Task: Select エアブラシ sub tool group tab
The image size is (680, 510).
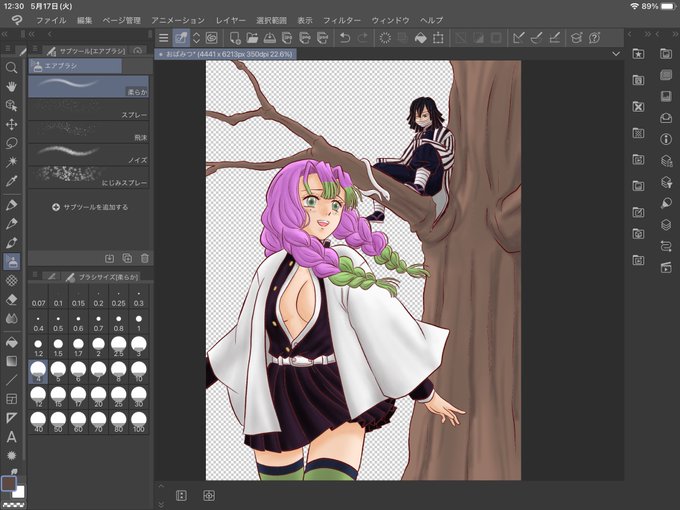Action: [75, 66]
